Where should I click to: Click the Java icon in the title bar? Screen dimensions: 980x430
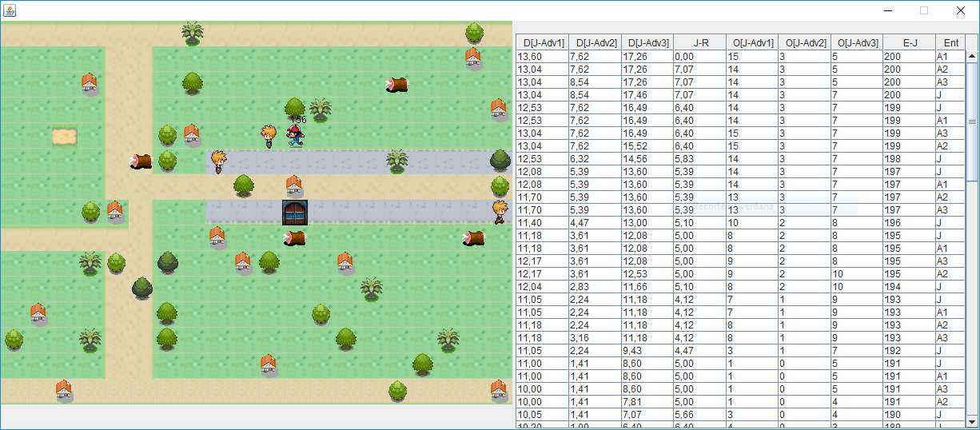(x=9, y=10)
